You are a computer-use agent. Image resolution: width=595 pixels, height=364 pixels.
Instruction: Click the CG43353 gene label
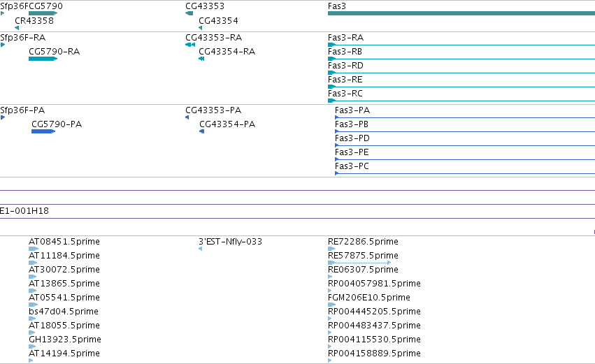205,6
